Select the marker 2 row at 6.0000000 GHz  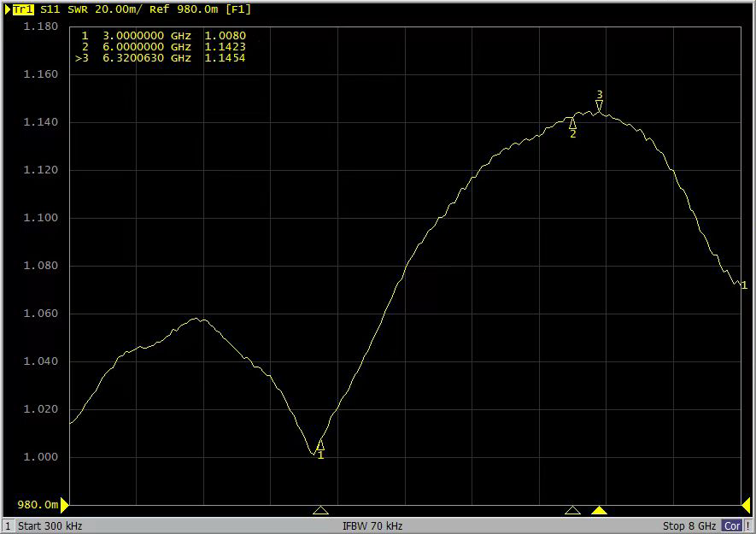click(162, 47)
